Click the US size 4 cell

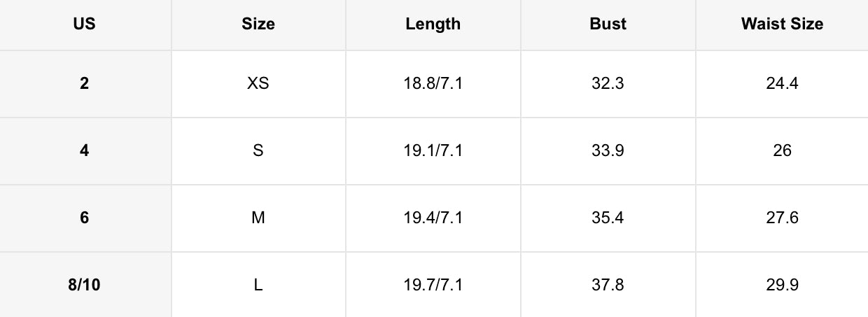click(x=84, y=151)
